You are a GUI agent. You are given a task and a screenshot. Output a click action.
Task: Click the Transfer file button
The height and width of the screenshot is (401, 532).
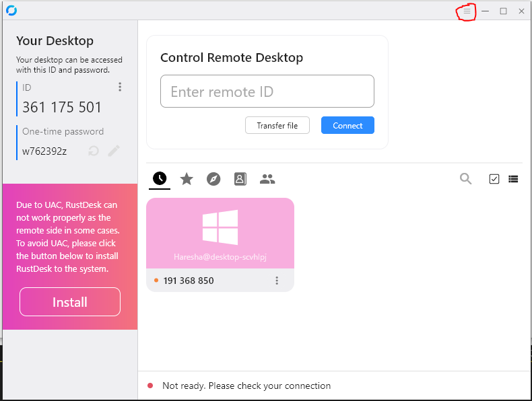click(x=277, y=126)
